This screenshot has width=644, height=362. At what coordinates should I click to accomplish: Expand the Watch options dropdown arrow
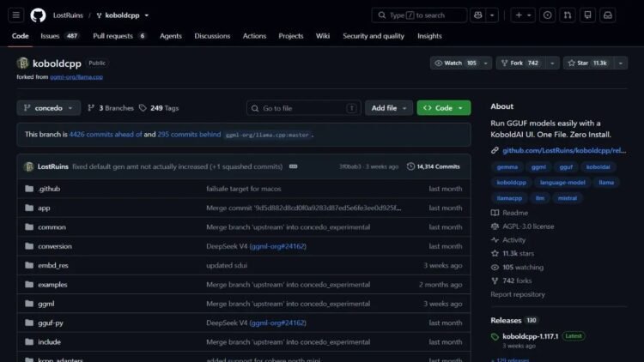click(486, 63)
